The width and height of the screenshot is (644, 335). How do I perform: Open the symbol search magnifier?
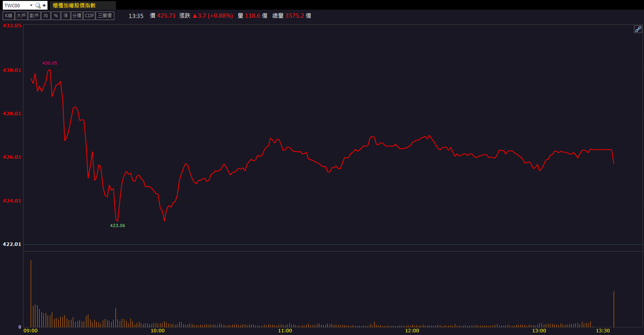(x=38, y=5)
